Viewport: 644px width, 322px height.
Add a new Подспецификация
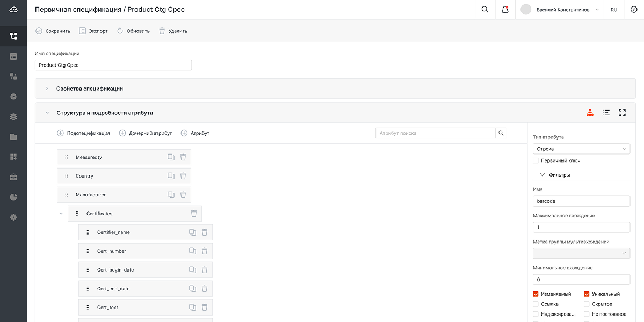coord(83,133)
